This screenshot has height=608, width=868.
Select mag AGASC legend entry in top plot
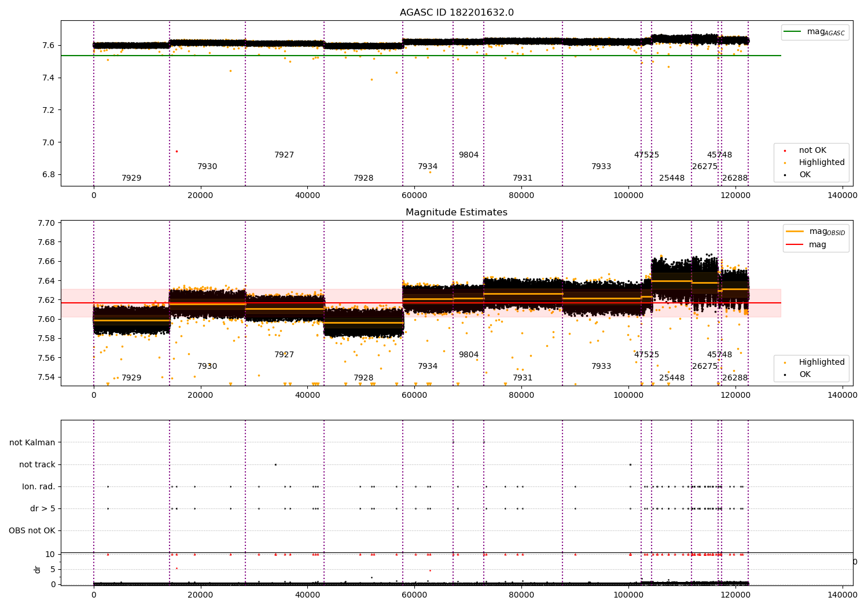tap(815, 32)
